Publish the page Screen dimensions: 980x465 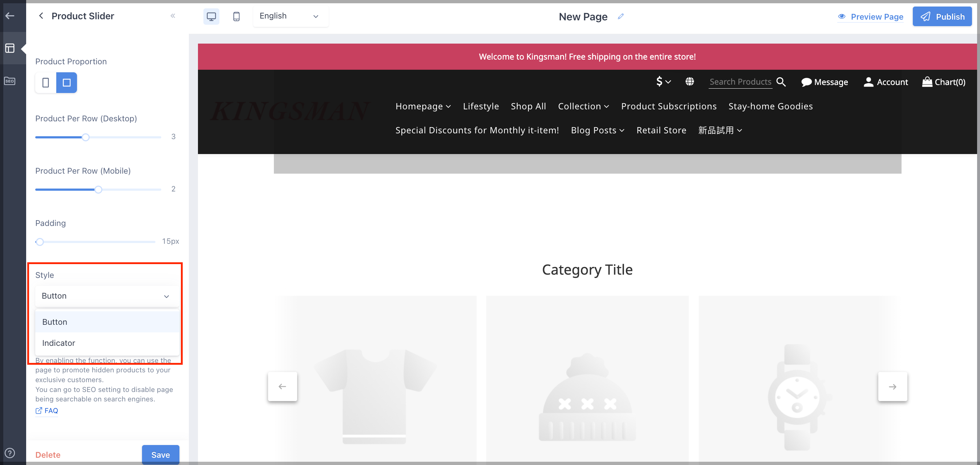tap(942, 16)
